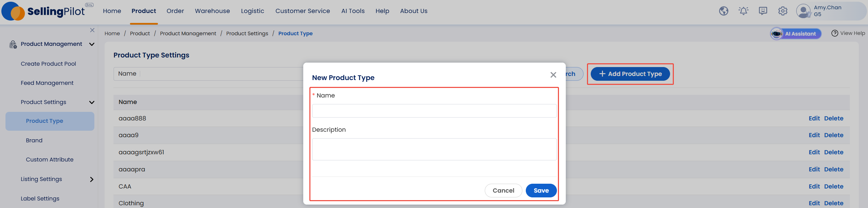This screenshot has width=868, height=208.
Task: Click Product in the breadcrumb
Action: click(140, 34)
